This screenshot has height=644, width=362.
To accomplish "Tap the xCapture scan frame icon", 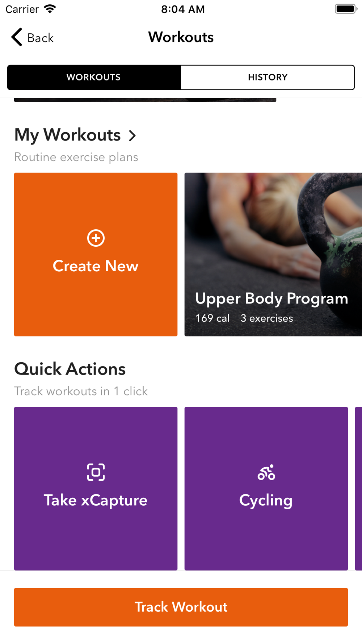I will pyautogui.click(x=96, y=472).
